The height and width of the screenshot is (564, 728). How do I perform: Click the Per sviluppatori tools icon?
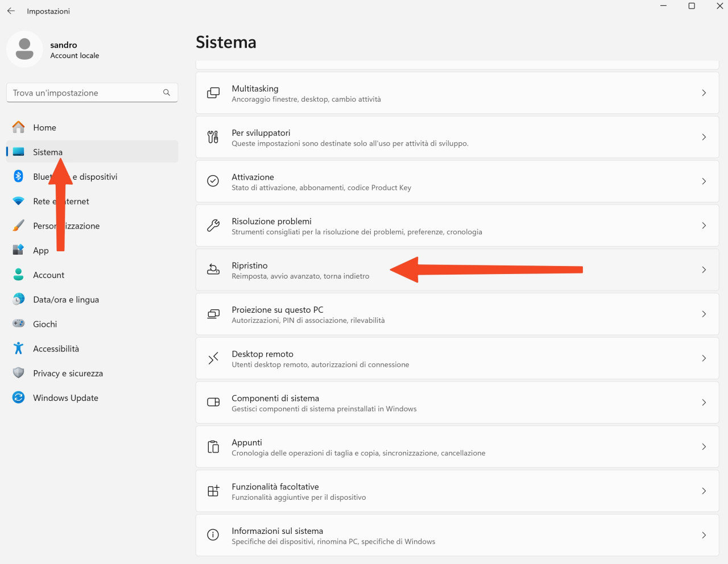click(213, 137)
